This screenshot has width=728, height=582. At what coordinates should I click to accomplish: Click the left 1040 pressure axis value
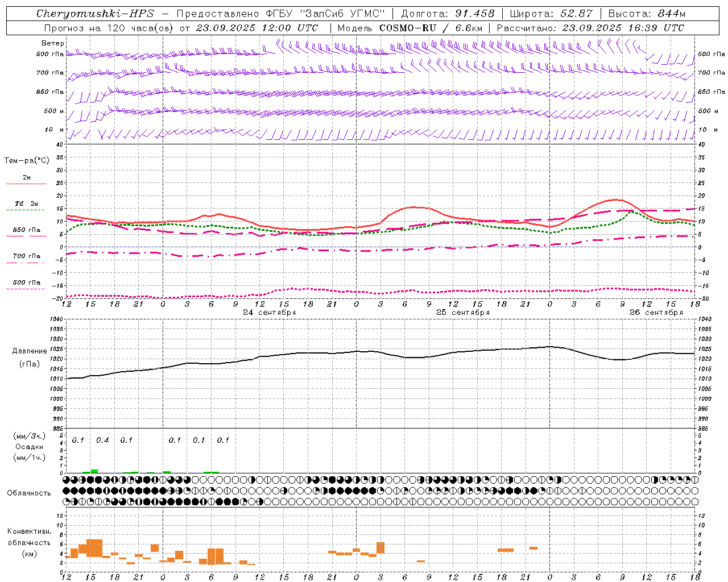(57, 319)
